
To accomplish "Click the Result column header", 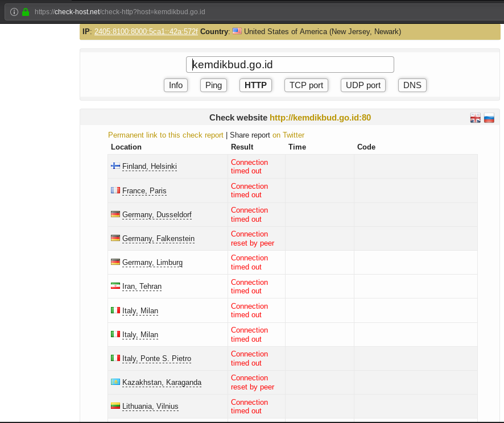I will pyautogui.click(x=242, y=147).
